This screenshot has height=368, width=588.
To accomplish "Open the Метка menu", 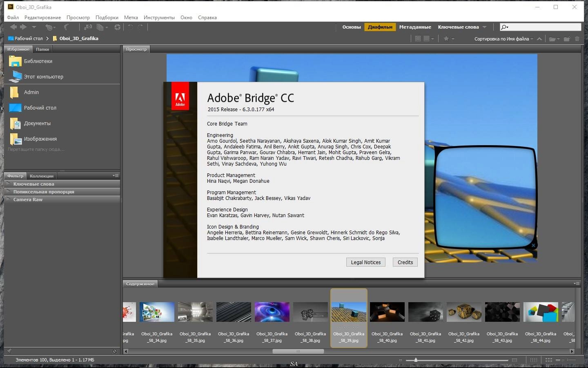I will 131,18.
